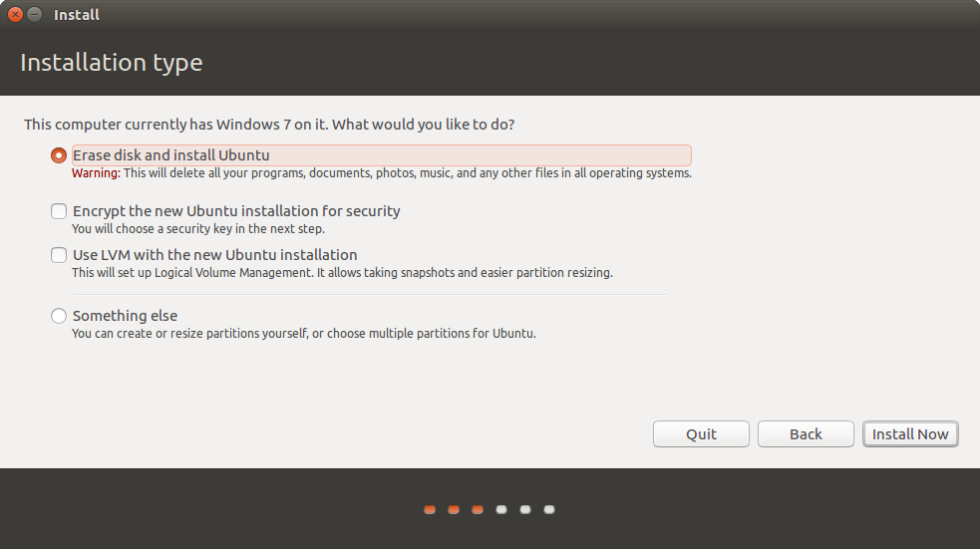980x549 pixels.
Task: Close the Install window with the red button
Action: 15,15
